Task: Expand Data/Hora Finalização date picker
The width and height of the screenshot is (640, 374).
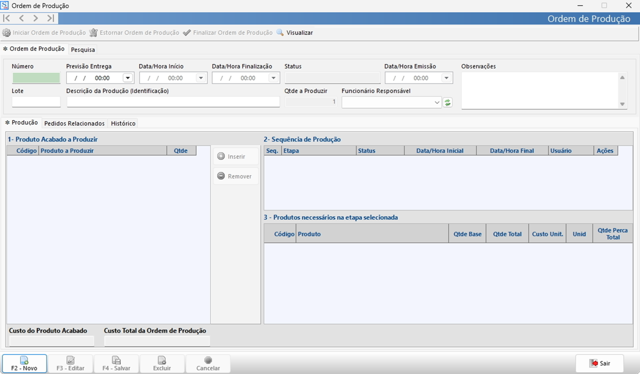Action: (273, 78)
